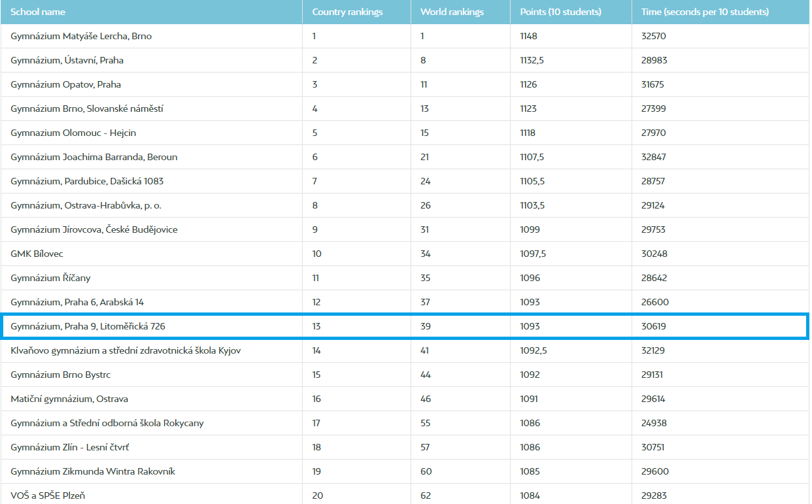This screenshot has width=812, height=504.
Task: Click points value 1132,5
Action: click(x=532, y=60)
